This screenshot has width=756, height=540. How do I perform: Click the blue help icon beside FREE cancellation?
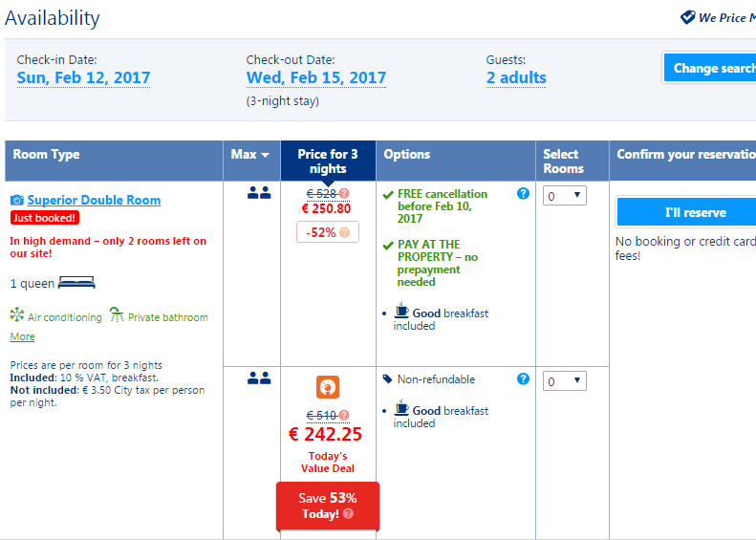click(523, 193)
